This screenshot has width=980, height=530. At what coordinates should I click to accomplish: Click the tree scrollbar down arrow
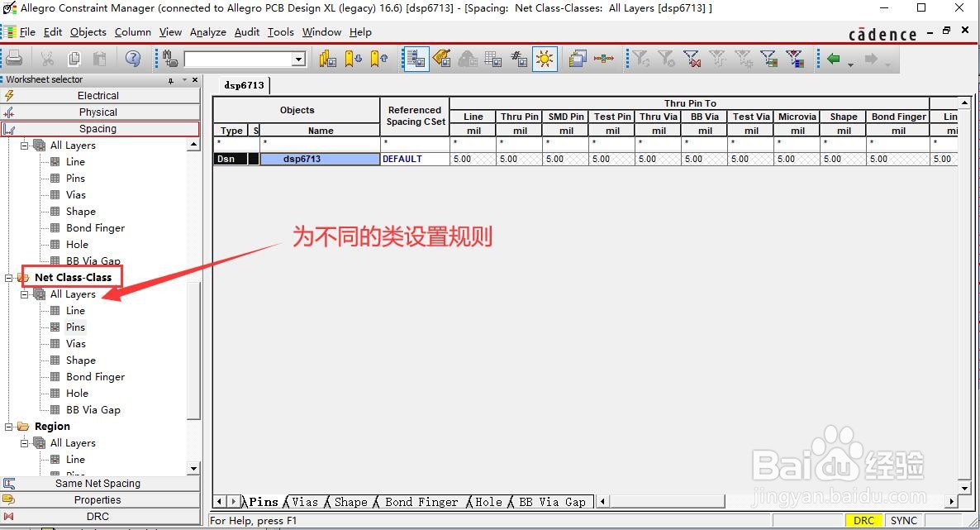click(x=193, y=468)
